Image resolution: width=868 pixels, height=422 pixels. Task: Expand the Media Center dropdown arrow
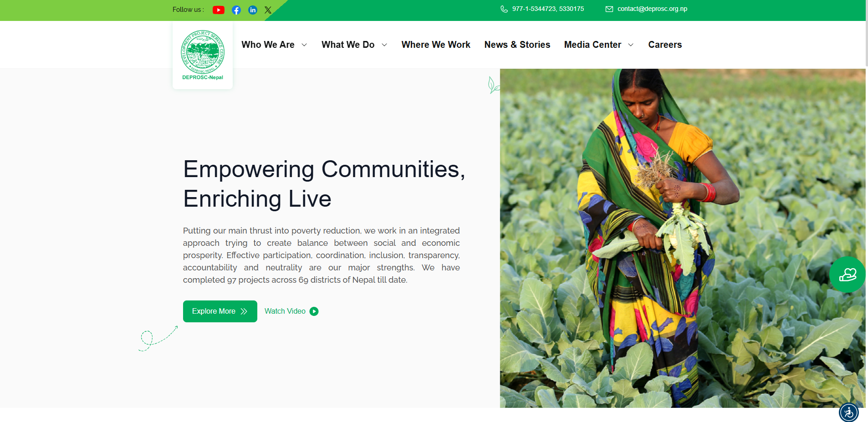click(631, 45)
